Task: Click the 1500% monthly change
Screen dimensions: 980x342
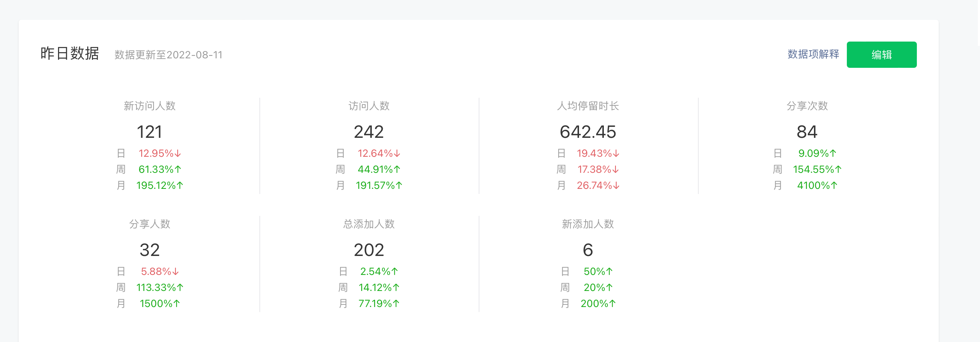Action: [160, 304]
